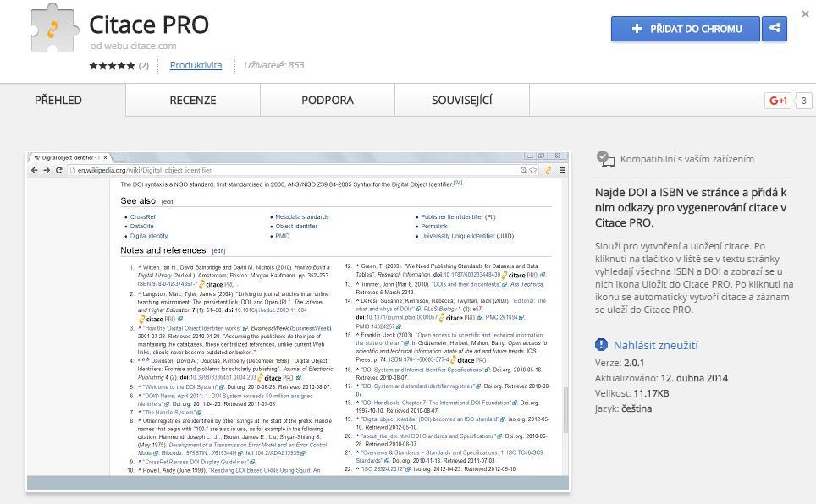Image resolution: width=816 pixels, height=504 pixels.
Task: Click the 'Uživatelé: 853' users count
Action: tap(273, 65)
